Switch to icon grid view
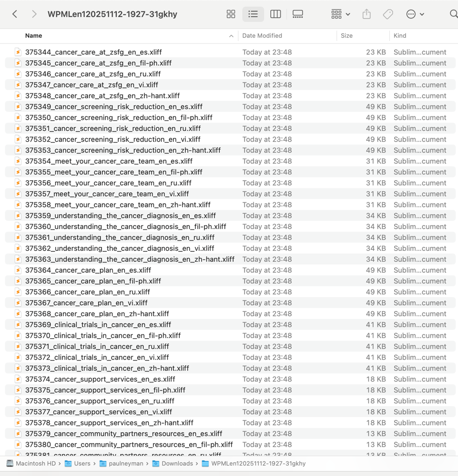The width and height of the screenshot is (458, 476). 231,14
